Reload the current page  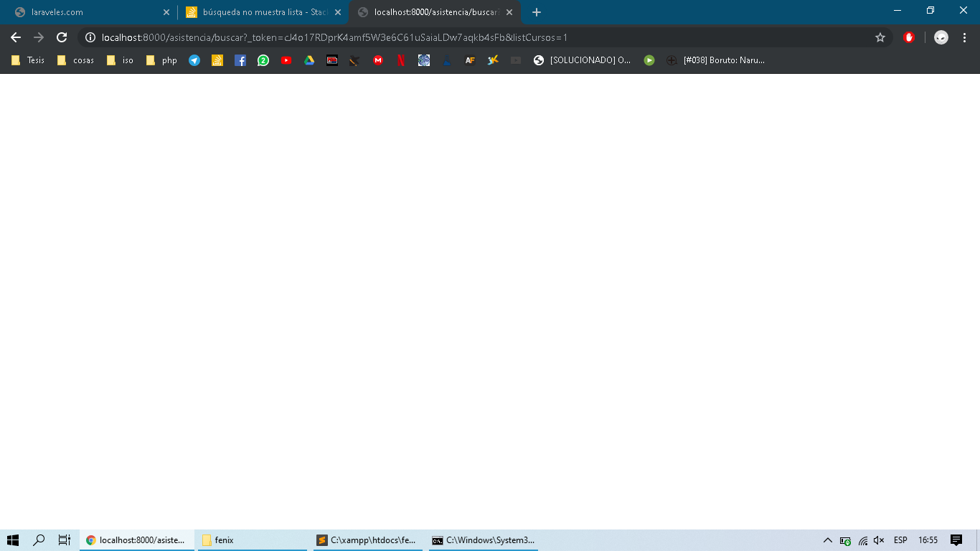[62, 37]
